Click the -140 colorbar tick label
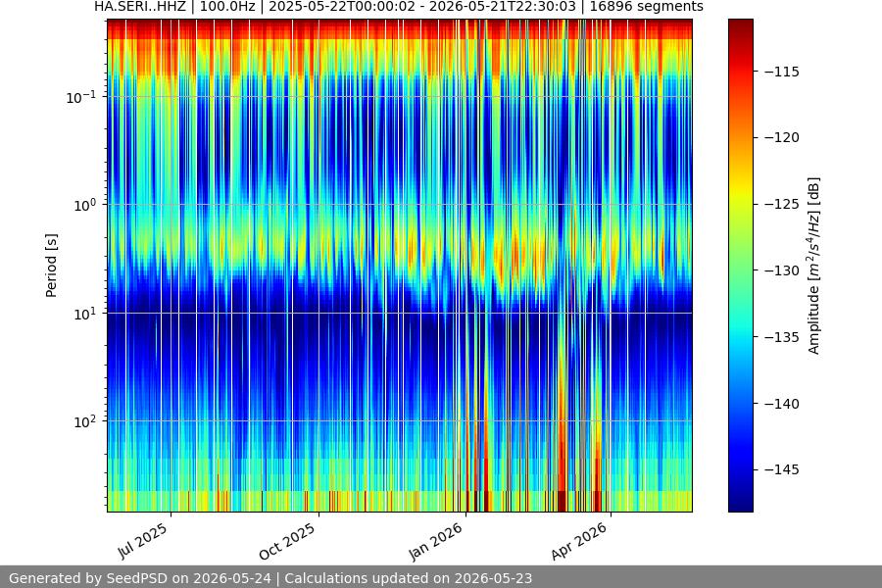Viewport: 882px width, 588px height. tap(782, 404)
